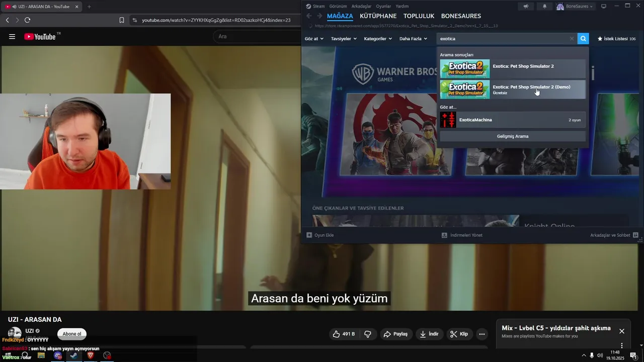Image resolution: width=644 pixels, height=362 pixels.
Task: Open Brave browser from the taskbar
Action: pos(91,355)
